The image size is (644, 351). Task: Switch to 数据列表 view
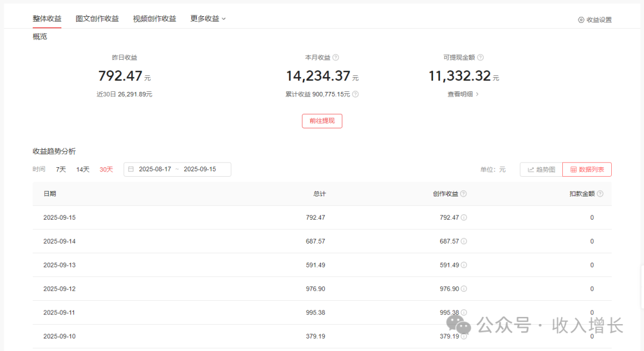587,170
